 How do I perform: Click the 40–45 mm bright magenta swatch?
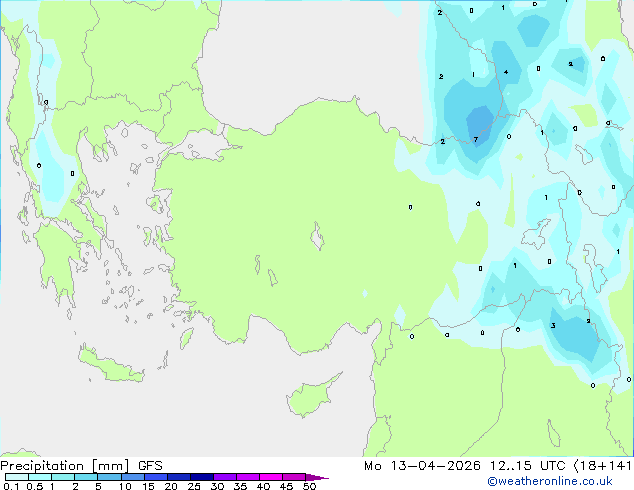tap(271, 477)
